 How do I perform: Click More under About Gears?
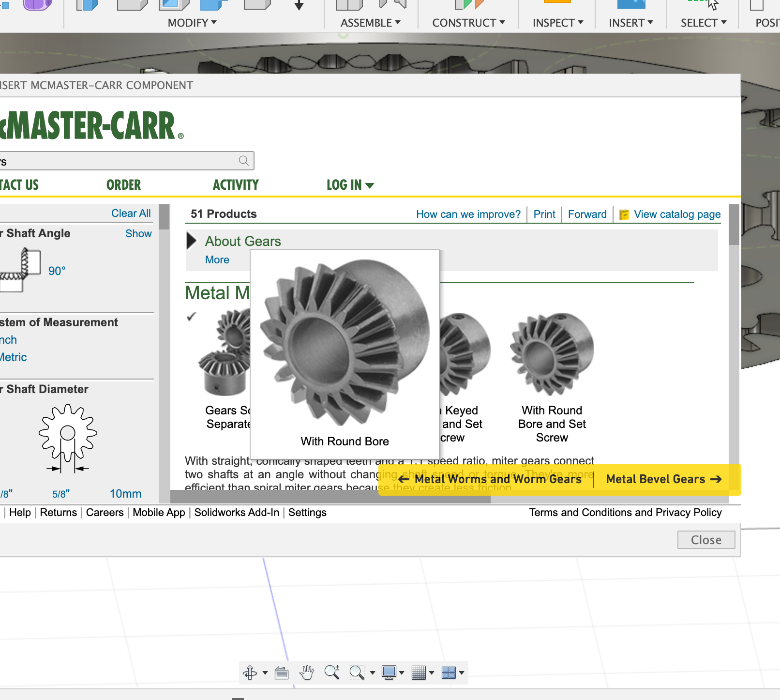pyautogui.click(x=217, y=260)
